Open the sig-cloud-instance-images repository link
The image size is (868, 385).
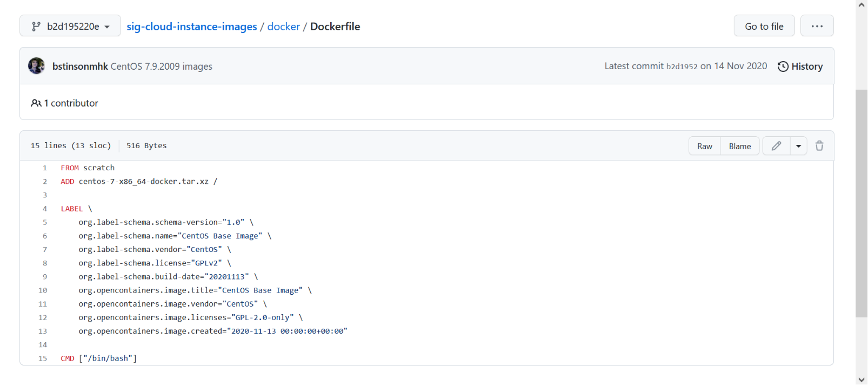click(192, 26)
